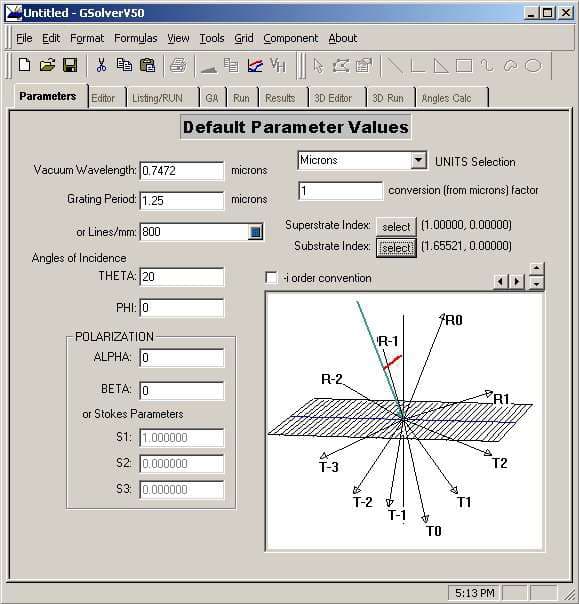Click the Paste clipboard icon
This screenshot has height=604, width=579.
pyautogui.click(x=147, y=65)
